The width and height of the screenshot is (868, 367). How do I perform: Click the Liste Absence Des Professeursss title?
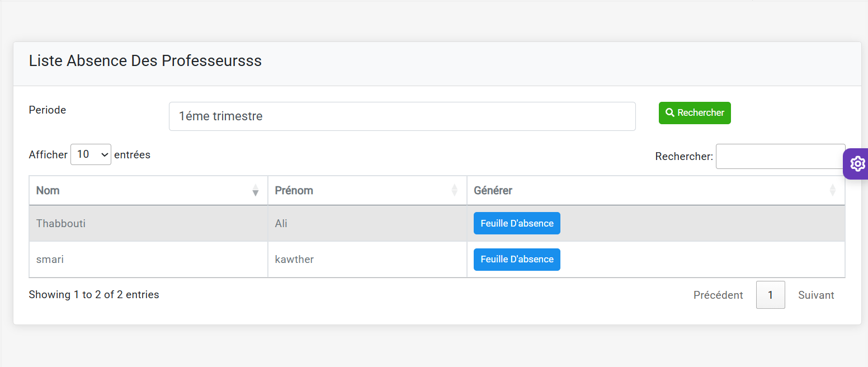click(x=145, y=61)
